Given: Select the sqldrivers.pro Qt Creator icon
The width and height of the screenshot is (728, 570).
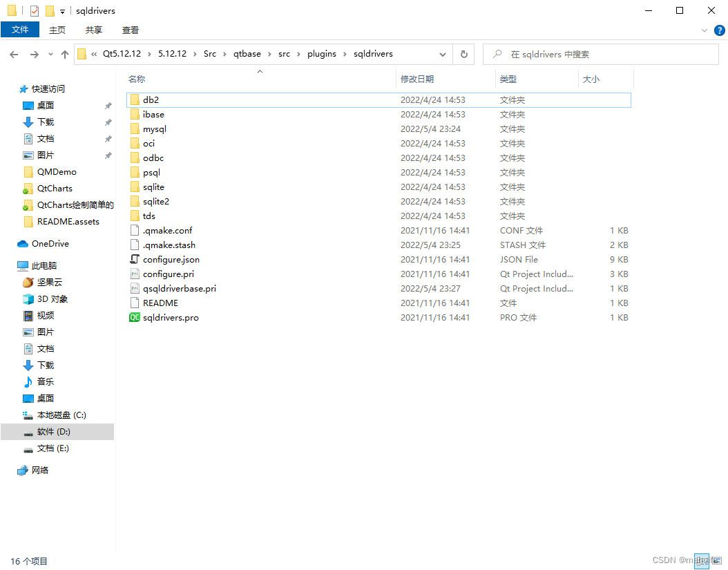Looking at the screenshot, I should tap(135, 317).
